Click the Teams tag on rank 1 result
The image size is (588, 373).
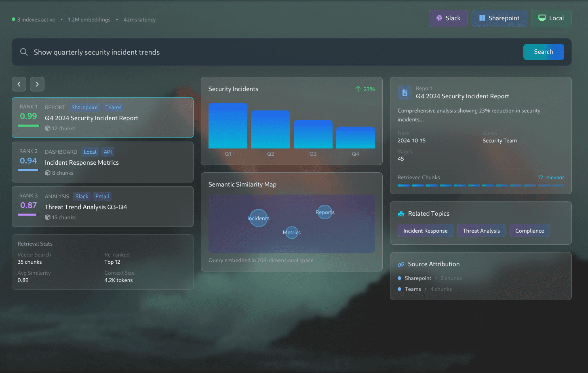coord(114,107)
